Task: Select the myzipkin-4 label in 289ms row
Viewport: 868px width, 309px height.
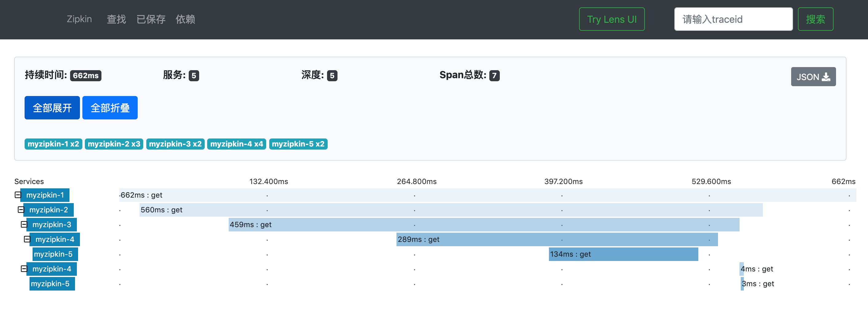Action: (55, 239)
